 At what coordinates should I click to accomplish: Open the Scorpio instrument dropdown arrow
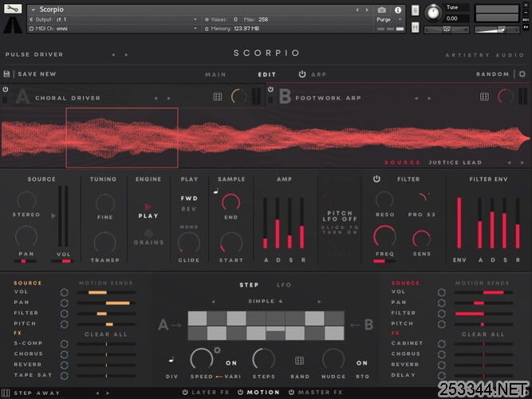(x=33, y=10)
